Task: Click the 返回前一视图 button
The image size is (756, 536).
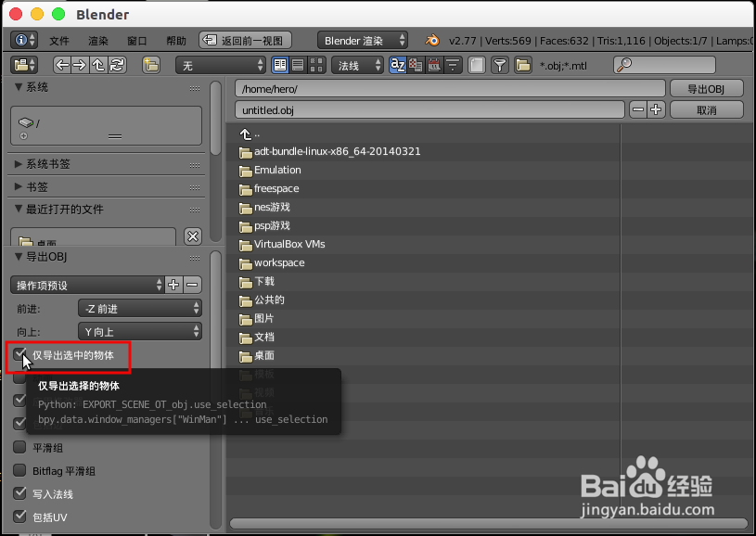Action: (x=245, y=41)
